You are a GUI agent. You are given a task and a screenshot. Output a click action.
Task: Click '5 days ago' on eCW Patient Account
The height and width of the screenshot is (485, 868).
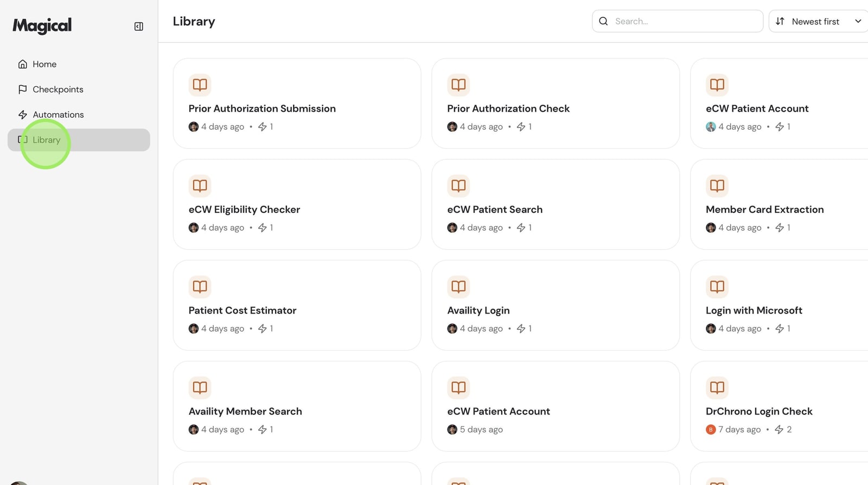coord(481,430)
